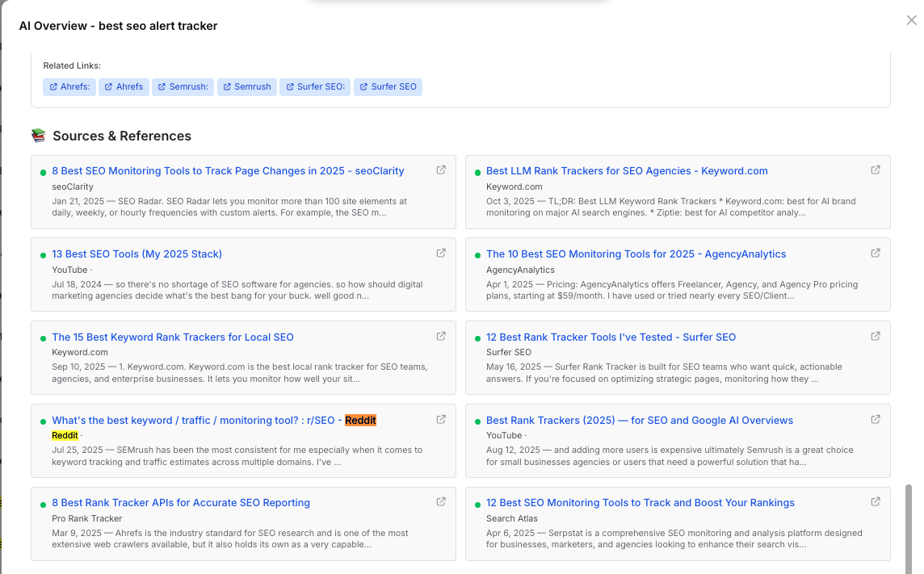Click external link icon on the Search Atlas source card
Image resolution: width=924 pixels, height=574 pixels.
pos(876,501)
